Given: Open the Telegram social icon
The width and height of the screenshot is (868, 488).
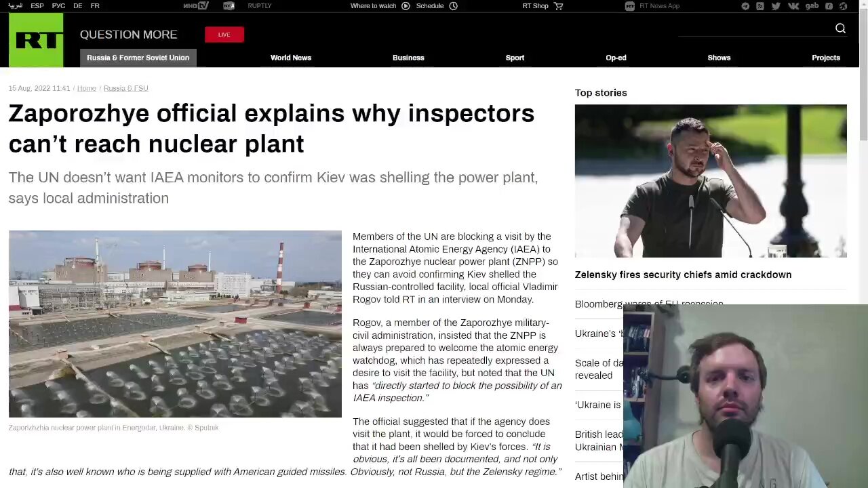Looking at the screenshot, I should pyautogui.click(x=745, y=6).
